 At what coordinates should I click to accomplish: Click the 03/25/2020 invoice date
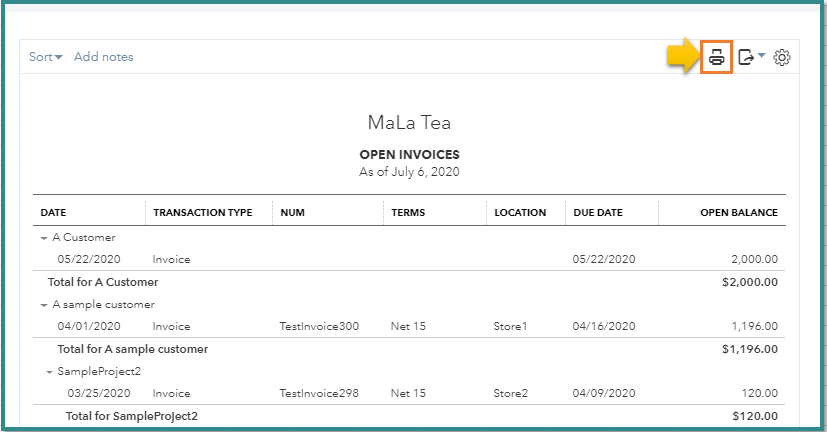[x=99, y=393]
